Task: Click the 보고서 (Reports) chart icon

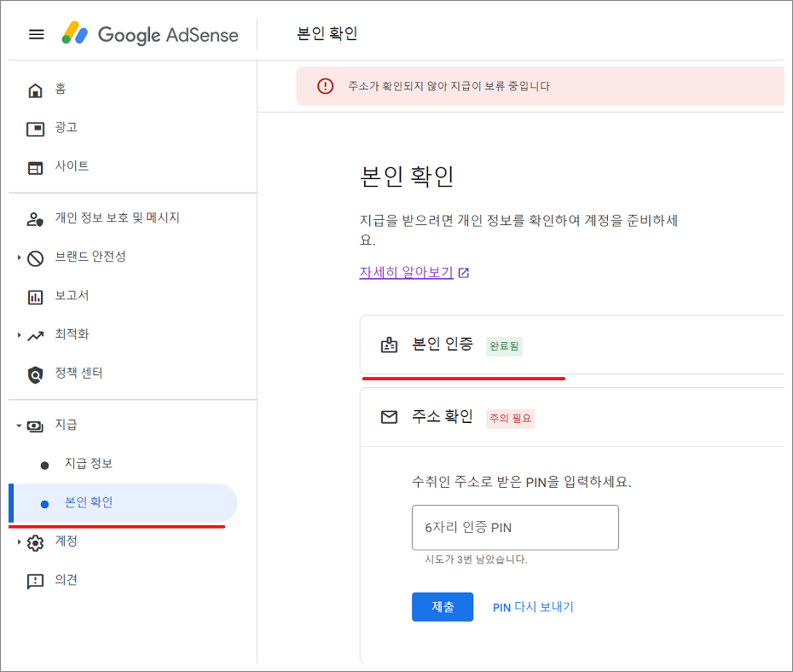Action: click(34, 295)
